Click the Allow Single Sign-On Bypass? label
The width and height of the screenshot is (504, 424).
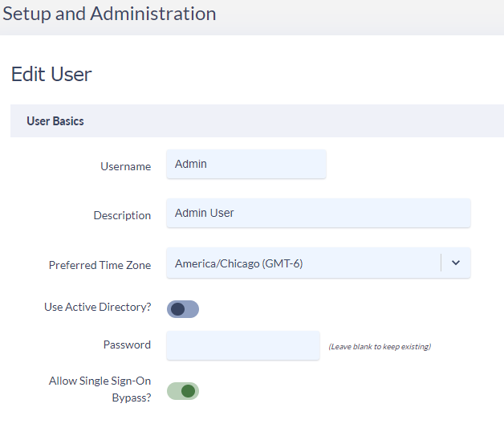100,389
